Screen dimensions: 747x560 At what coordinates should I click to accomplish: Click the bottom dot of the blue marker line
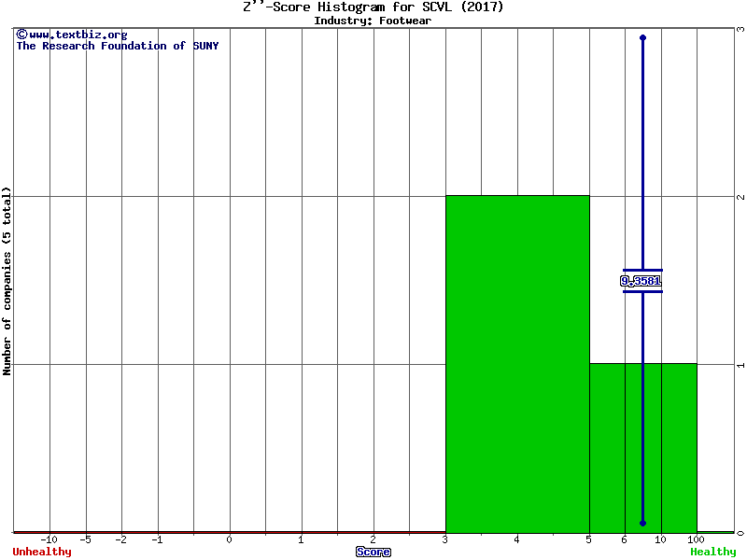[x=642, y=523]
